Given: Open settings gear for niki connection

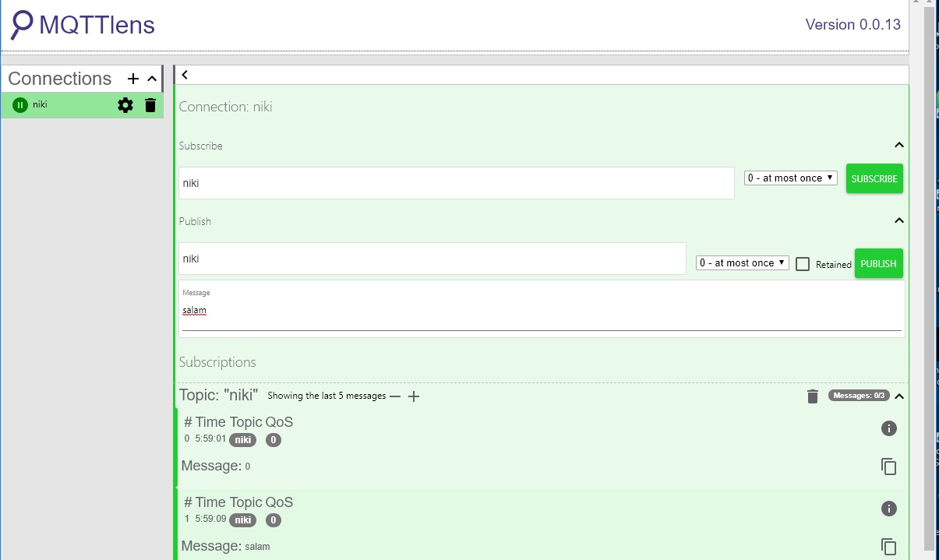Looking at the screenshot, I should tap(125, 105).
